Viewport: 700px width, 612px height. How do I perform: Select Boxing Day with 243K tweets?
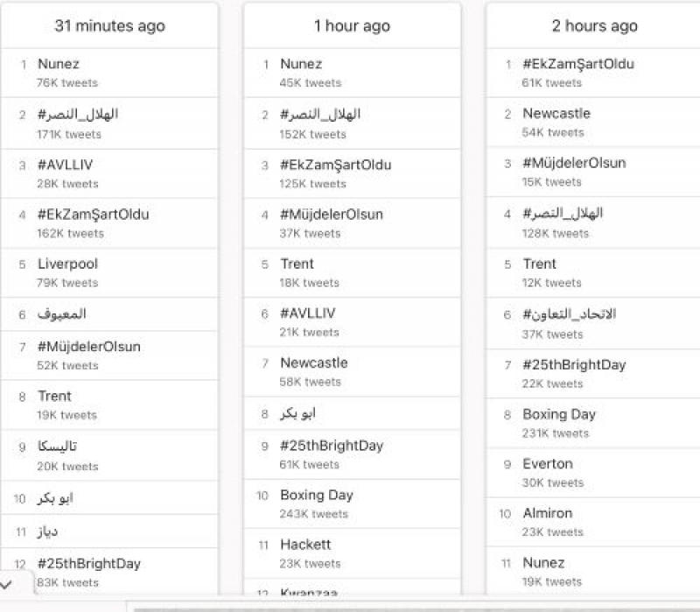click(316, 496)
